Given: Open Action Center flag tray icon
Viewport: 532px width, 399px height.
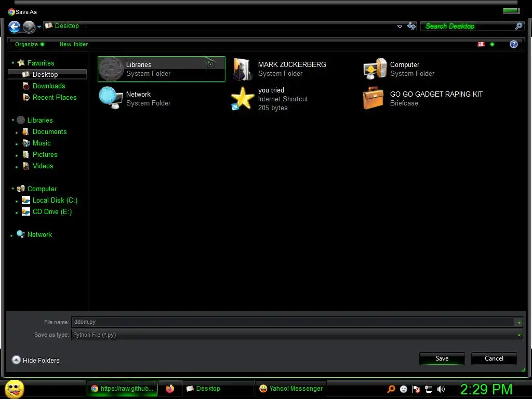Looking at the screenshot, I should coord(416,389).
